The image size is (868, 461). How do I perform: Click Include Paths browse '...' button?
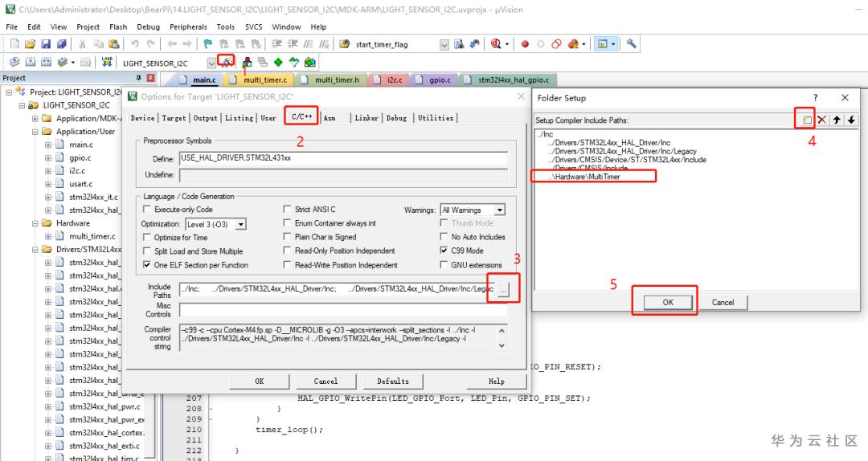(x=502, y=290)
